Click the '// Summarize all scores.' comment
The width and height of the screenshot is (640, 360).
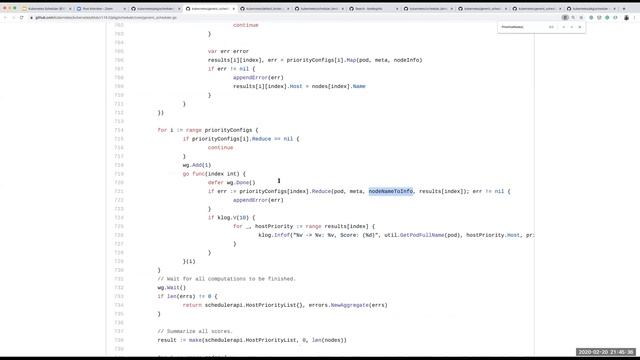click(x=195, y=331)
